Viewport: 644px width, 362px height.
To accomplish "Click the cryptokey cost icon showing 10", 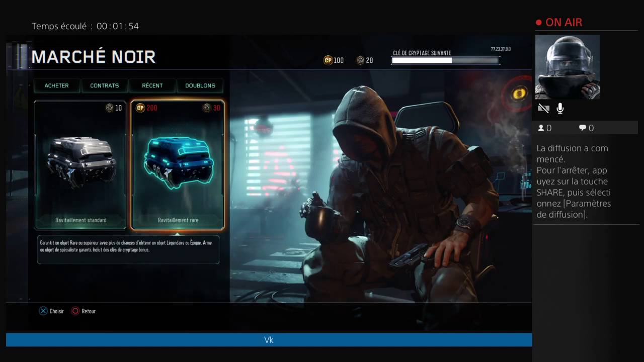I will (109, 108).
